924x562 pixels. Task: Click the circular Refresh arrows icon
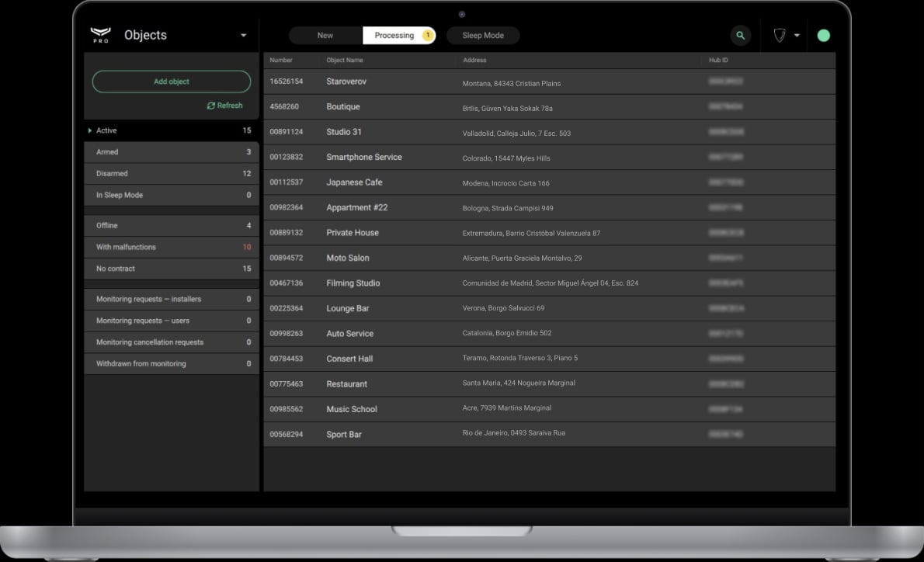coord(210,105)
